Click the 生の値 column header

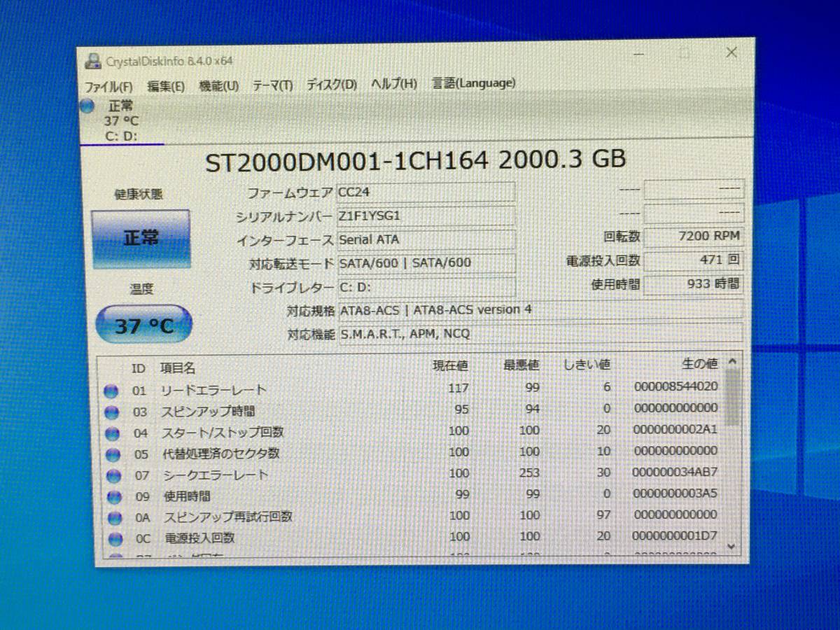[x=699, y=364]
